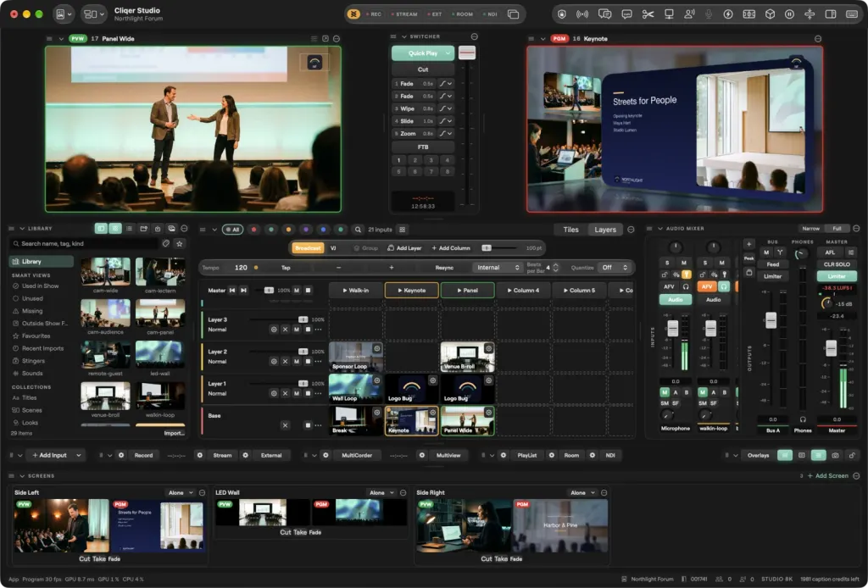Click the gear icon on the Sponsor Loop tile
Viewport: 868px width, 588px height.
pos(377,348)
